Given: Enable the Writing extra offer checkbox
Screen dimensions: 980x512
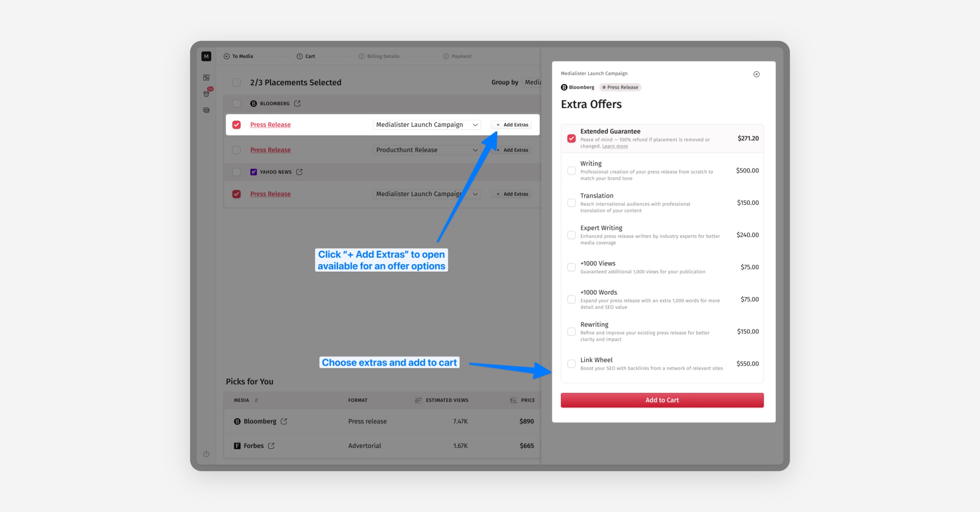Looking at the screenshot, I should click(x=571, y=171).
